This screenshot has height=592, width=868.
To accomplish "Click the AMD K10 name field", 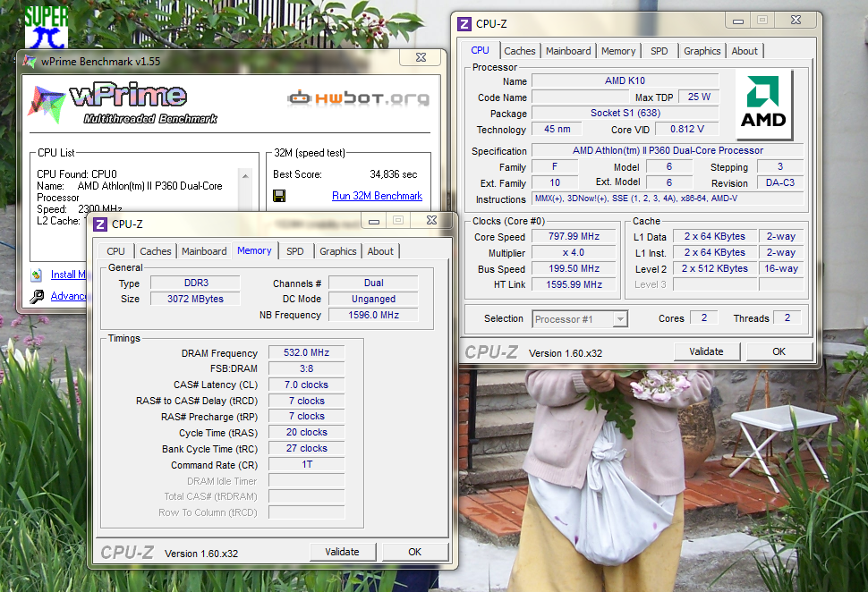I will 625,80.
